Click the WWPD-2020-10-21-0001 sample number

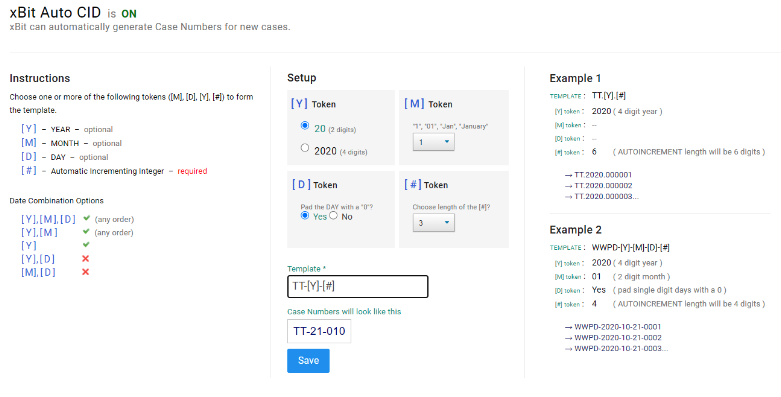(618, 327)
